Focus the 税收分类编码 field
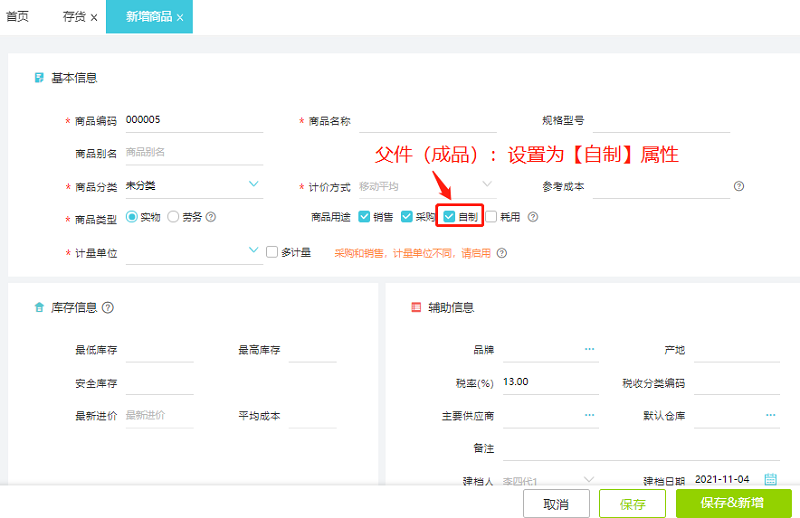This screenshot has width=800, height=518. coord(737,383)
